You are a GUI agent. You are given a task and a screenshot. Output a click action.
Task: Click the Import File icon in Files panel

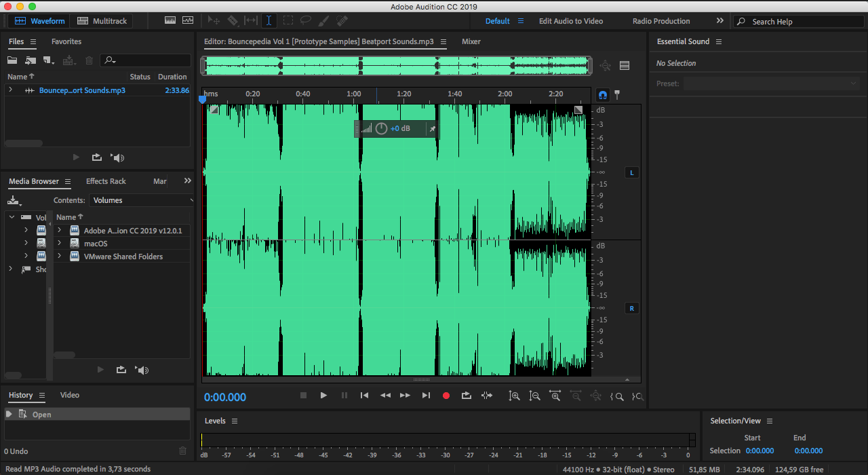tap(31, 61)
